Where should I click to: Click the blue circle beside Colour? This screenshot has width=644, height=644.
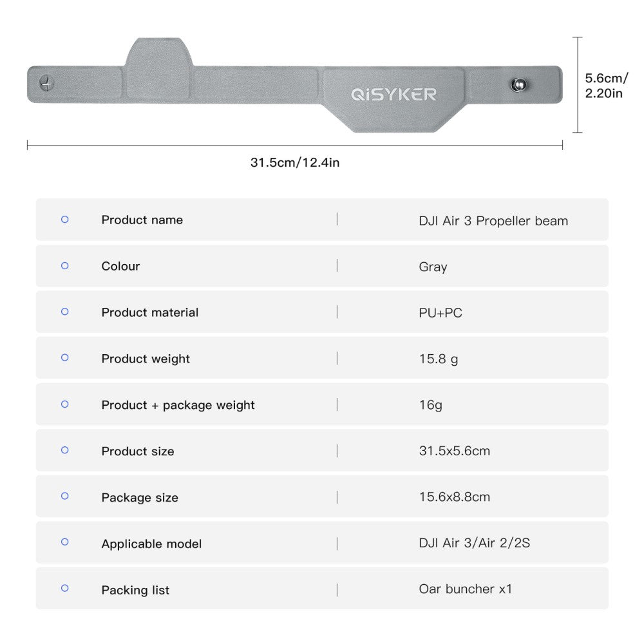coord(64,265)
